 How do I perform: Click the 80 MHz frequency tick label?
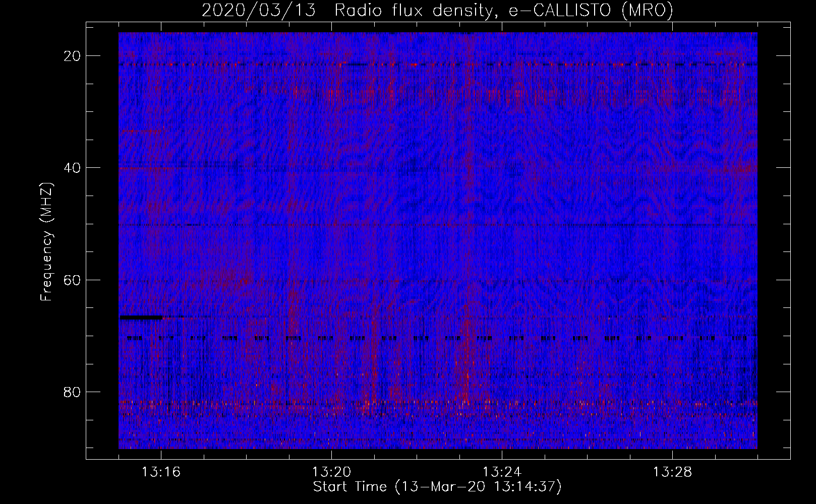[x=73, y=392]
